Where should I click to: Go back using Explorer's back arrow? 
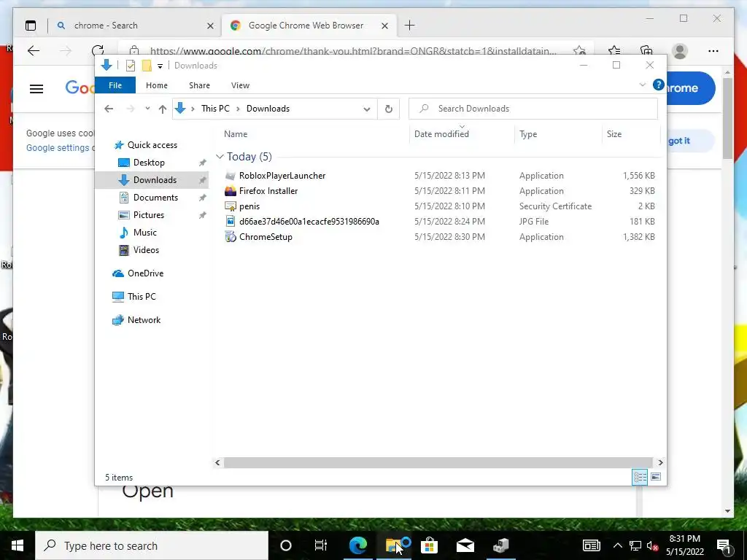pos(109,109)
